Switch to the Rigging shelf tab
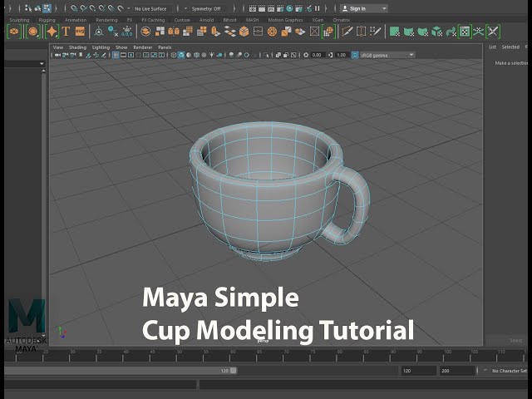 [x=47, y=20]
